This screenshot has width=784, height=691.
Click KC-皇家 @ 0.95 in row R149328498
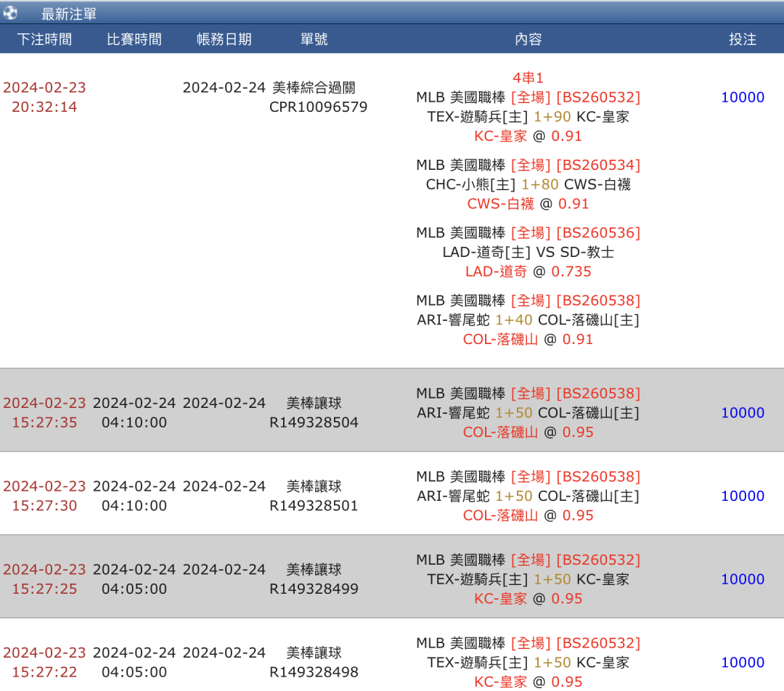528,682
